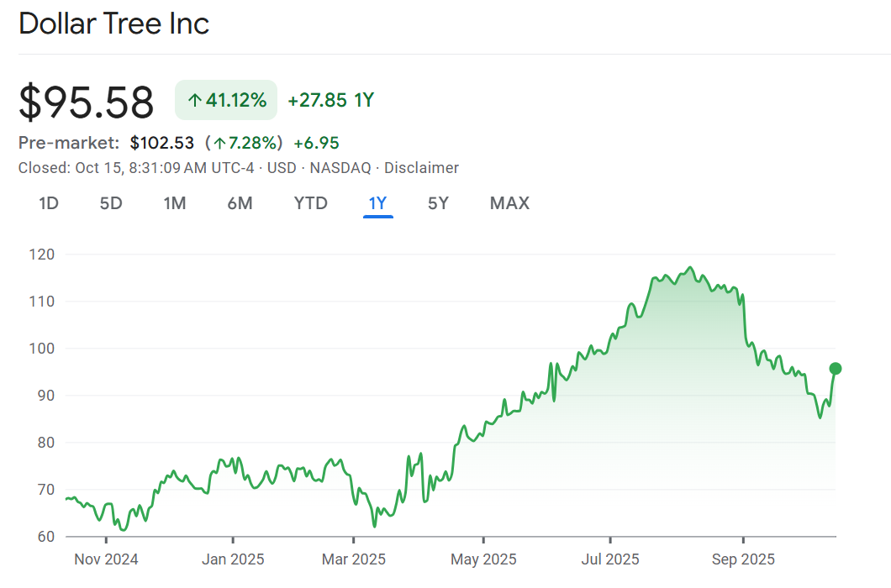Select the 1D time range tab
The height and width of the screenshot is (588, 891).
point(49,203)
